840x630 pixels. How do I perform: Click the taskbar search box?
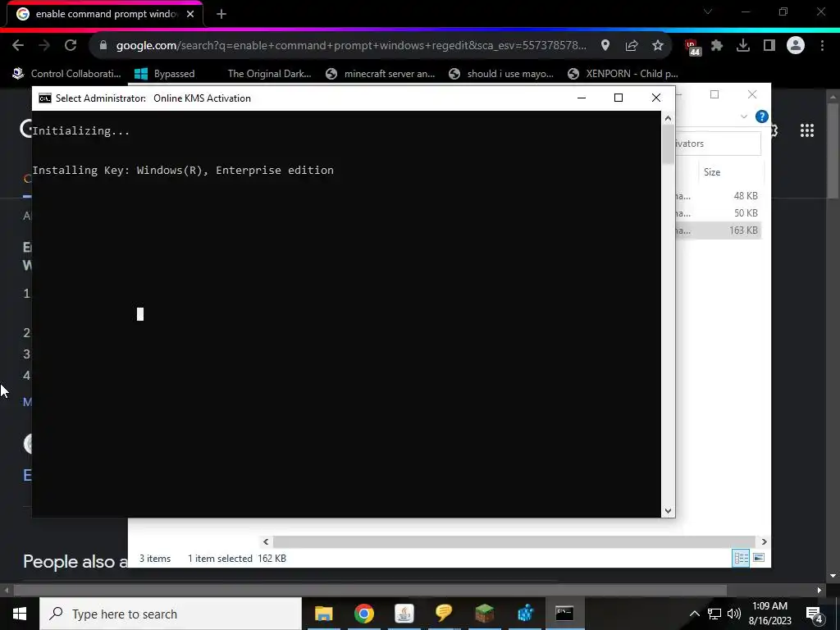[171, 614]
